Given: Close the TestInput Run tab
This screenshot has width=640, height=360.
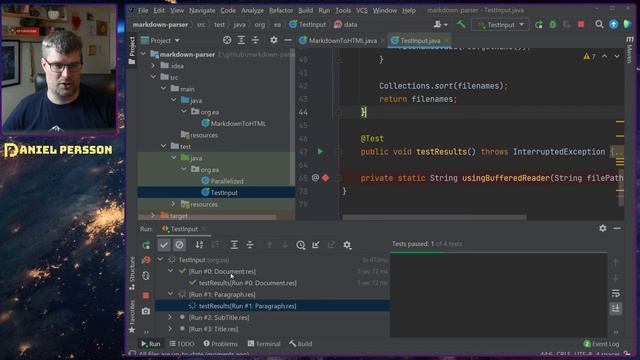Looking at the screenshot, I should point(204,229).
